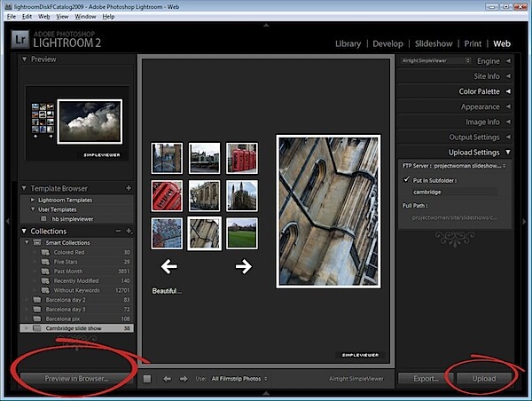Click the stop square icon in toolbar
The height and width of the screenshot is (401, 532).
click(147, 379)
